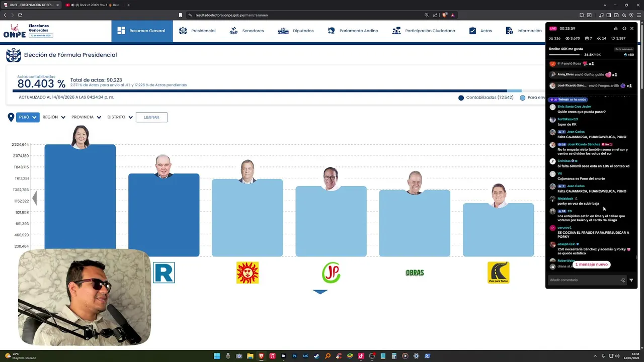Click the País para Todos party logo
This screenshot has width=644, height=362.
coord(498,273)
